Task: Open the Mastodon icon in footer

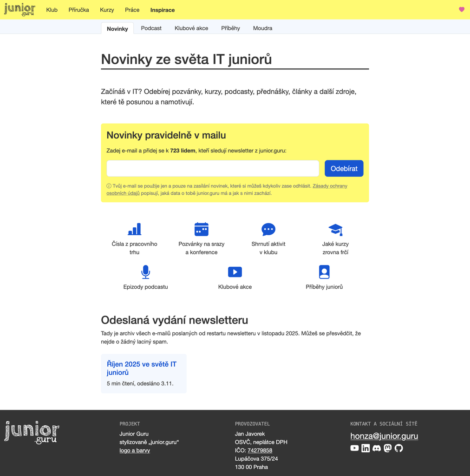Action: (x=388, y=448)
